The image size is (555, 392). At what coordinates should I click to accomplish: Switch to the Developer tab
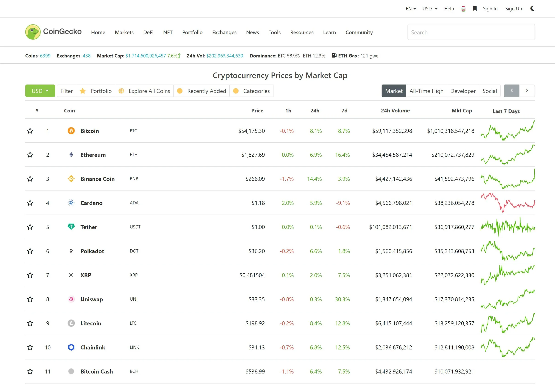pos(463,91)
